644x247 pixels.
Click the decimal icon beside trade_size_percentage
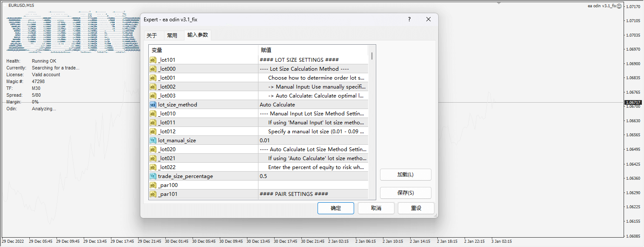(153, 176)
